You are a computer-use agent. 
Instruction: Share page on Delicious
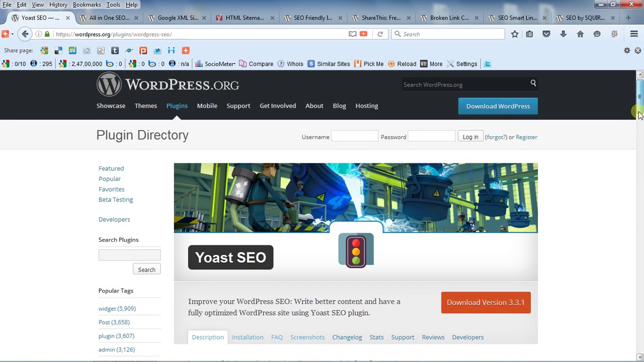click(x=58, y=50)
